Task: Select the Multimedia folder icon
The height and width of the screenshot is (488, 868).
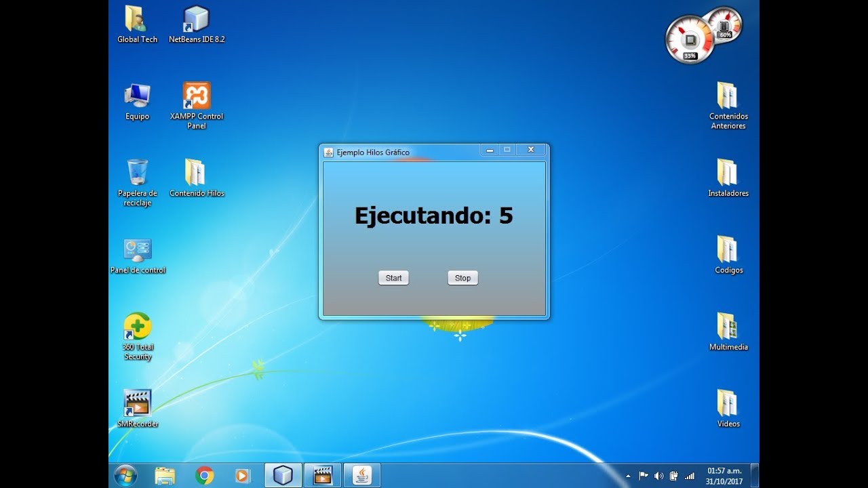Action: (728, 332)
